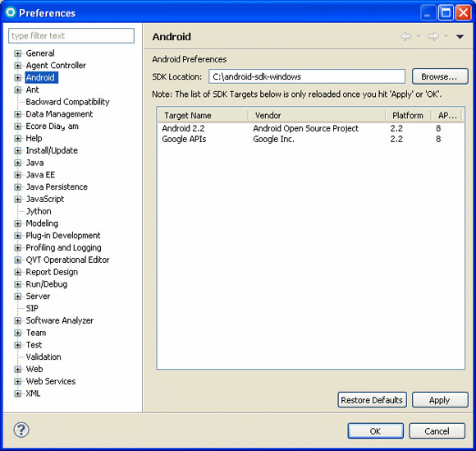This screenshot has width=476, height=451.
Task: Click the type filter text box
Action: [71, 36]
